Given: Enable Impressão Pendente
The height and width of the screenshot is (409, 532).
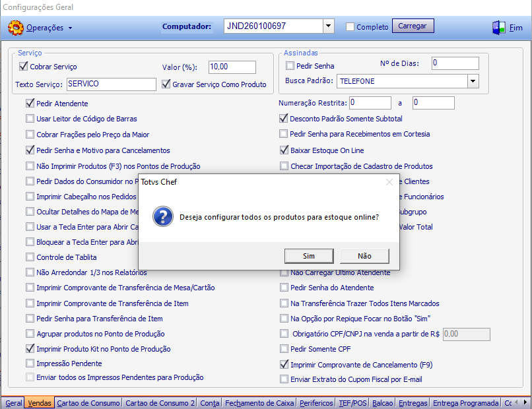Looking at the screenshot, I should pyautogui.click(x=30, y=363).
